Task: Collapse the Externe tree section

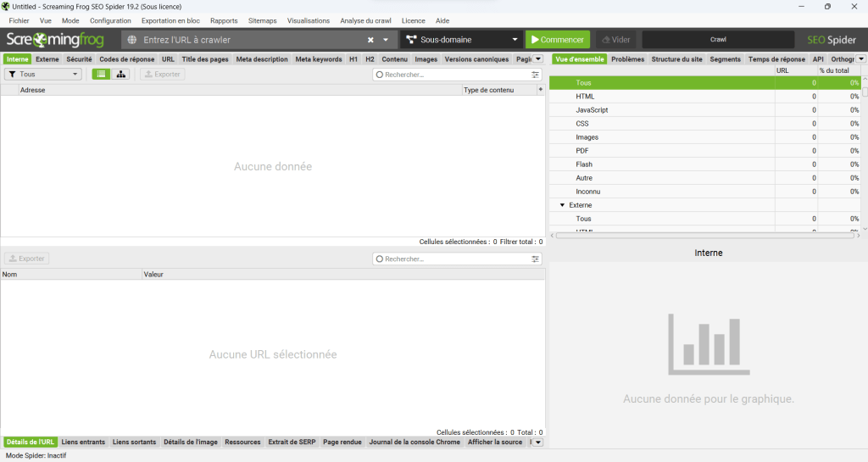Action: pos(561,205)
